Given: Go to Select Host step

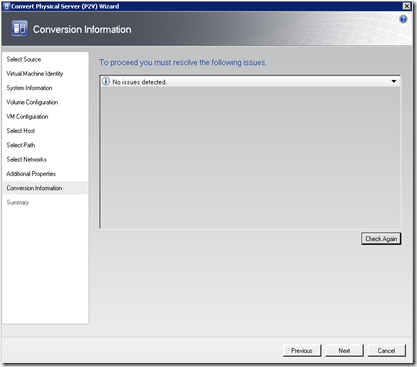Looking at the screenshot, I should click(21, 131).
